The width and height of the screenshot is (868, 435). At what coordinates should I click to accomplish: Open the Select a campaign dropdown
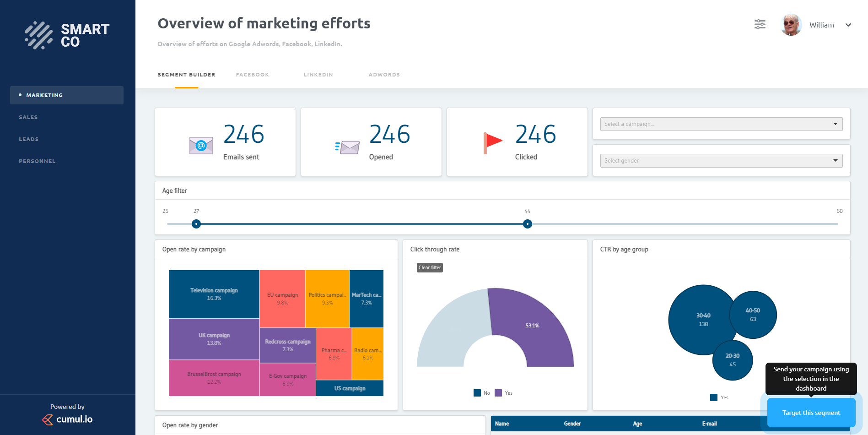tap(721, 124)
